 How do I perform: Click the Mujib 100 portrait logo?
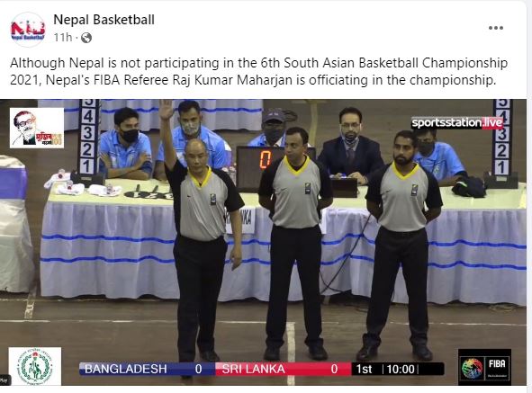point(37,128)
